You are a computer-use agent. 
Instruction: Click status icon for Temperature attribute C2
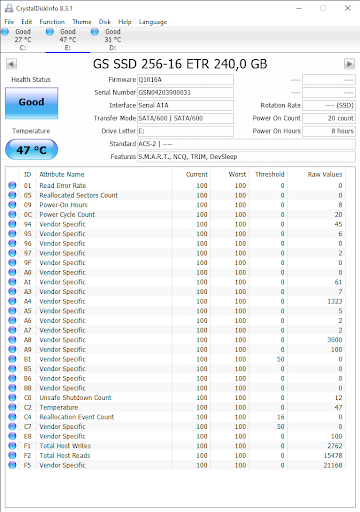coord(12,407)
